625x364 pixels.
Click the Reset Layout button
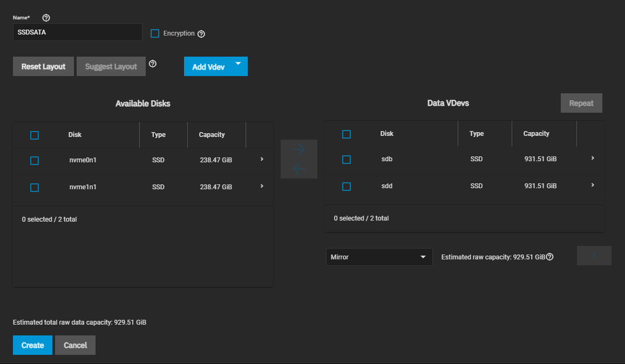(x=43, y=66)
